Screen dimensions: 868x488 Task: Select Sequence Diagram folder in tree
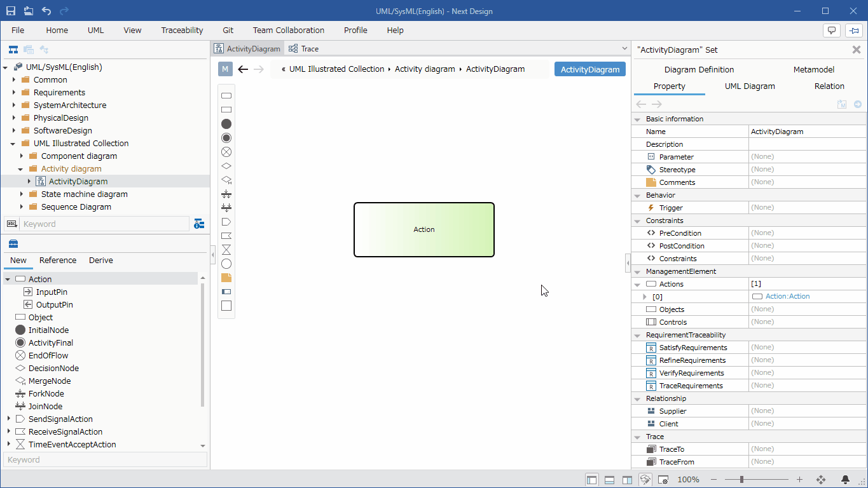point(76,207)
